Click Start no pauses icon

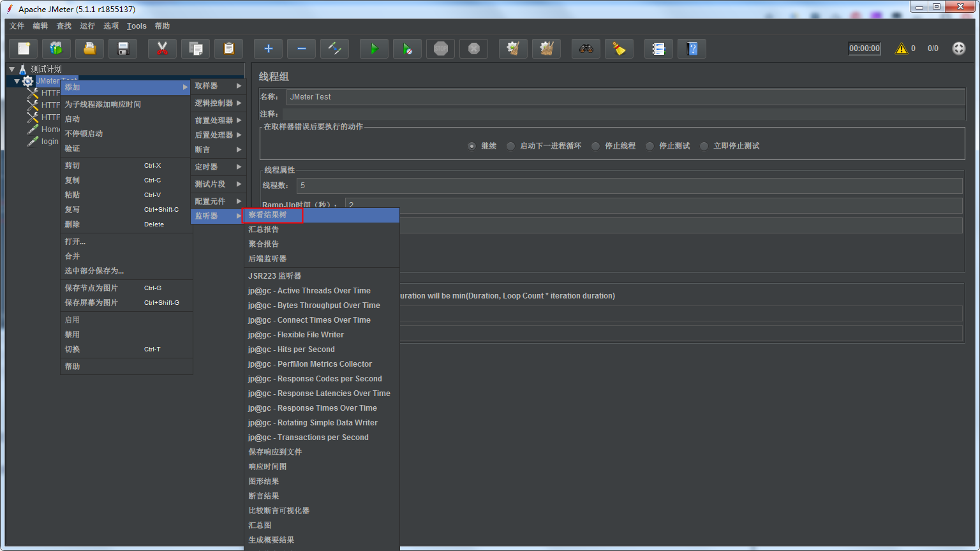click(407, 48)
